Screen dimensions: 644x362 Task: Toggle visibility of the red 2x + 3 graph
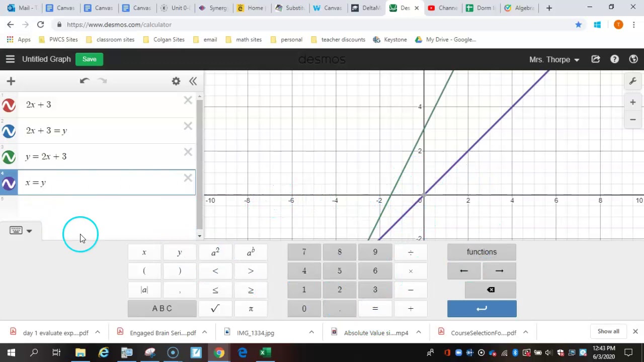point(9,106)
